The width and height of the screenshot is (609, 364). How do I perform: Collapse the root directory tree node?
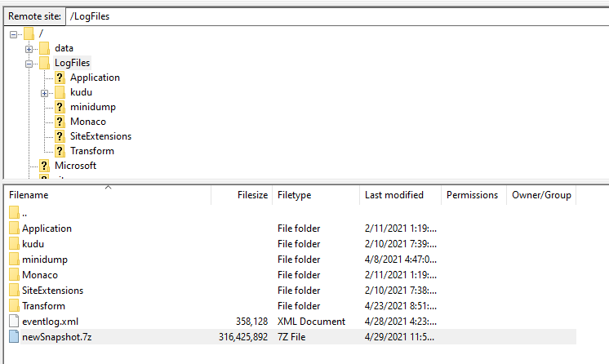point(14,33)
